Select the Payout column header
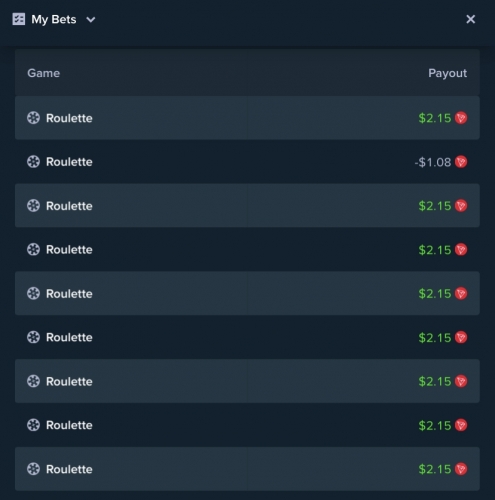This screenshot has width=495, height=500. click(447, 73)
